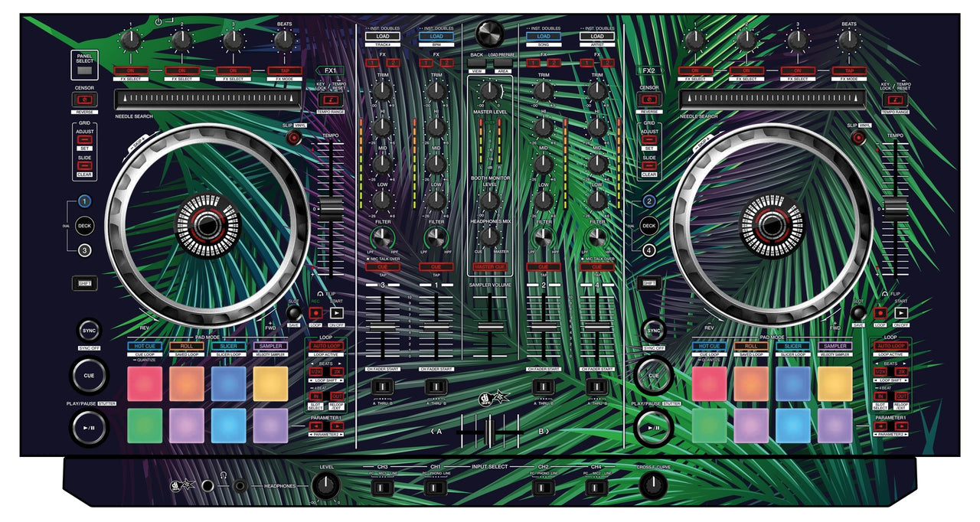Click the LOAD button above SONG
The image size is (980, 522).
[544, 36]
